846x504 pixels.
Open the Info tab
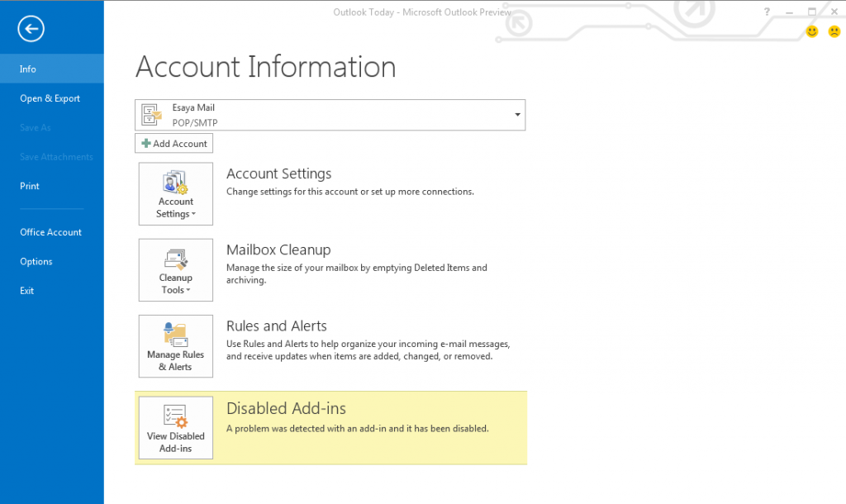click(52, 69)
